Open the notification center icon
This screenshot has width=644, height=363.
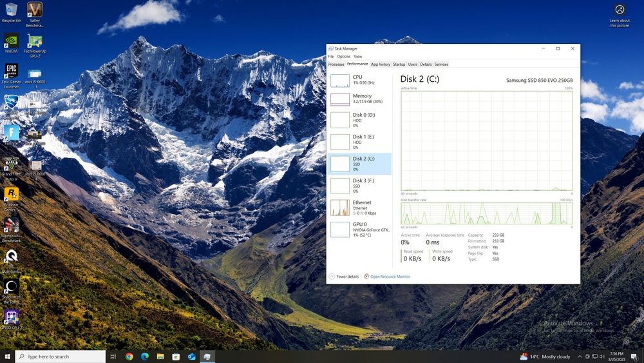(x=634, y=357)
